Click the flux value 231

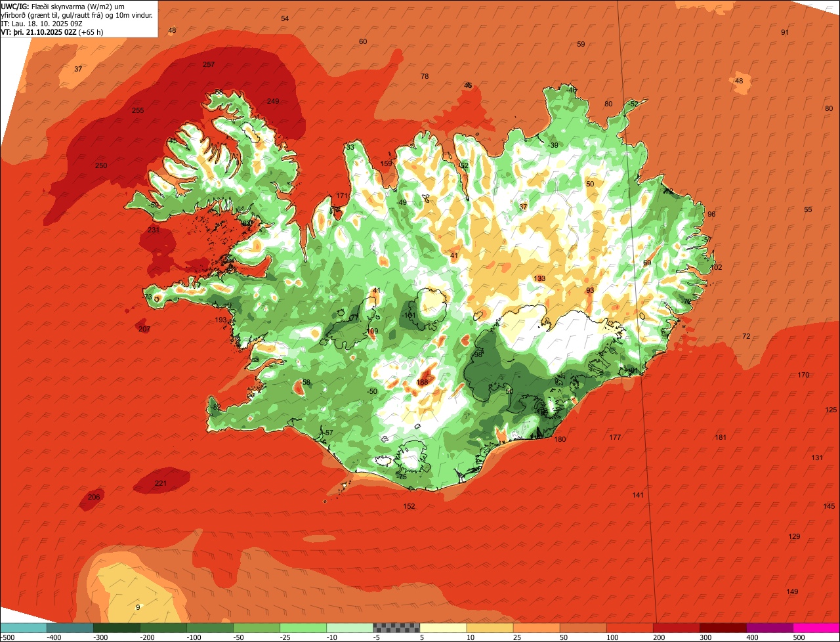point(154,230)
